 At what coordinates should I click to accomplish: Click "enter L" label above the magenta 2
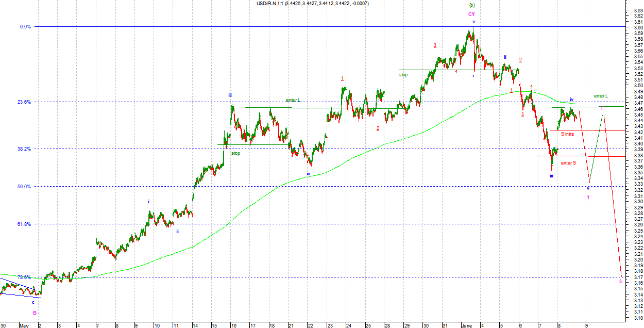(x=601, y=96)
